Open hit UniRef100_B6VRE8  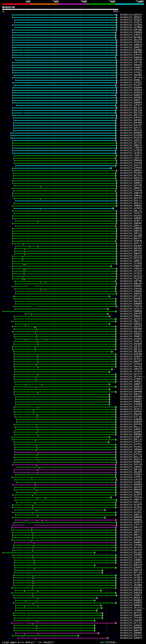pos(131,37)
